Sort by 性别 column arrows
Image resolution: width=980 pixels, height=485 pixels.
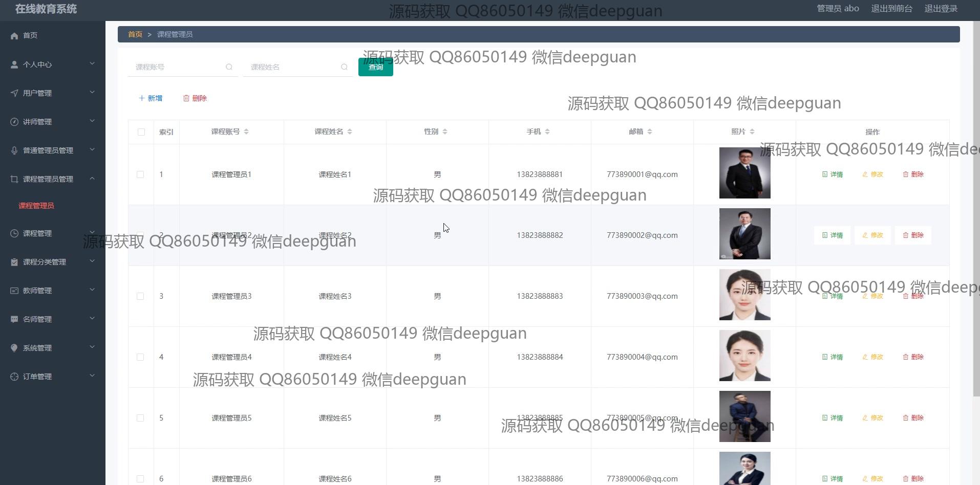click(x=445, y=131)
